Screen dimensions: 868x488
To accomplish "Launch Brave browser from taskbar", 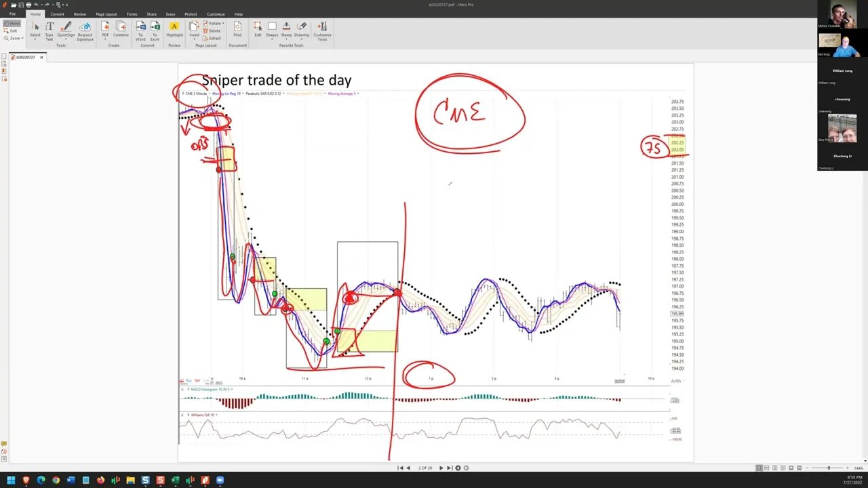I will point(26,480).
